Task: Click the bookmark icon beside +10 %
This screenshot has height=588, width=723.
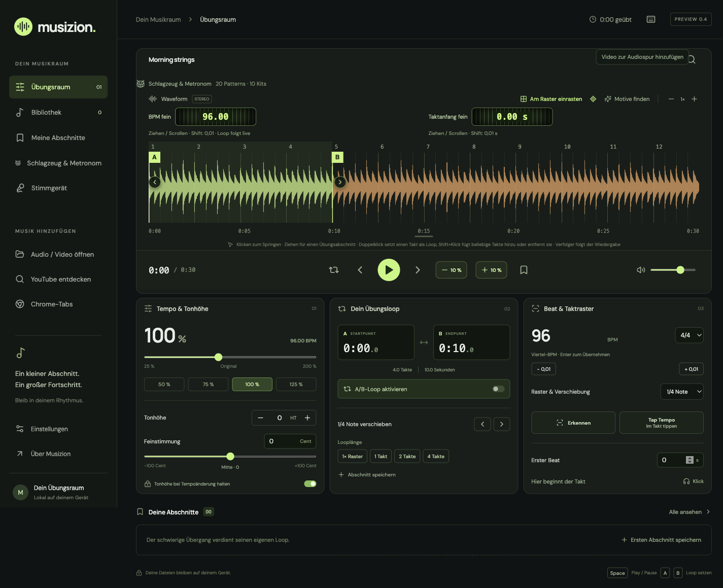Action: (x=524, y=270)
